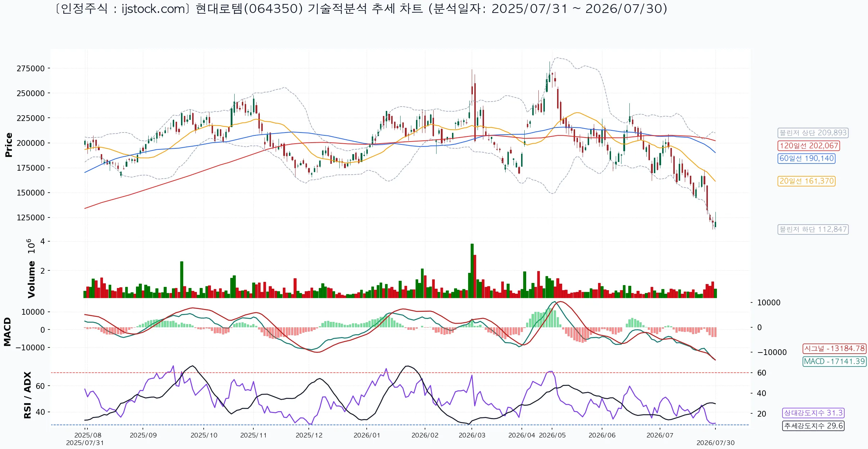This screenshot has height=449, width=868.
Task: Click the 2025/07/31 start date label
Action: 85,443
